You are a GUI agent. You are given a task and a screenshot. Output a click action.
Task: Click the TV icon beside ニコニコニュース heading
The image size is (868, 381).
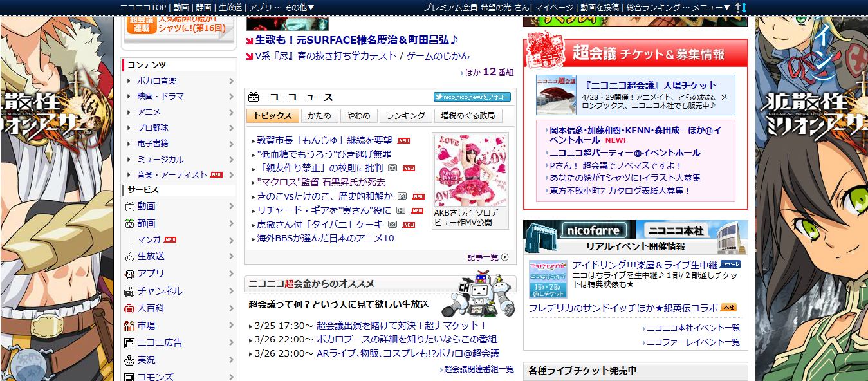[253, 97]
